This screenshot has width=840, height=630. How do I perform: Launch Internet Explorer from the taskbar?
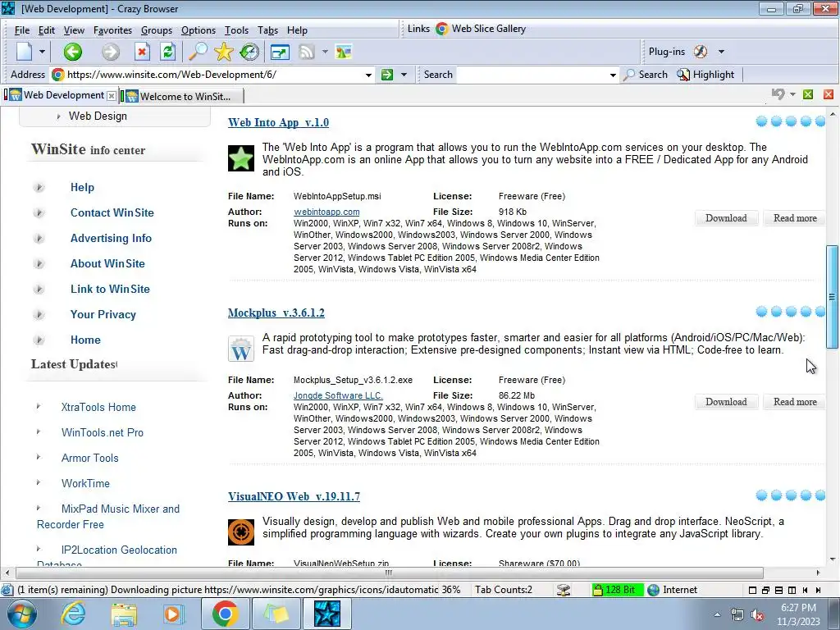73,614
